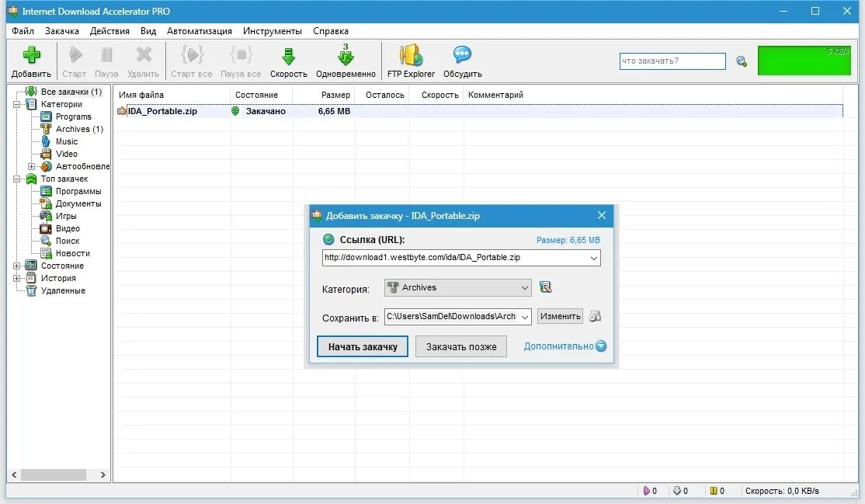Click the Закачать позже button
This screenshot has height=504, width=865.
460,346
